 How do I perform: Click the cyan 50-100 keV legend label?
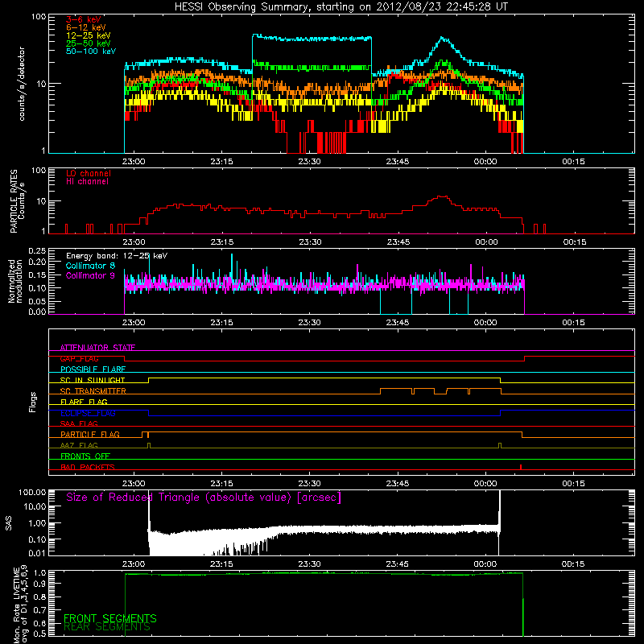click(x=91, y=52)
